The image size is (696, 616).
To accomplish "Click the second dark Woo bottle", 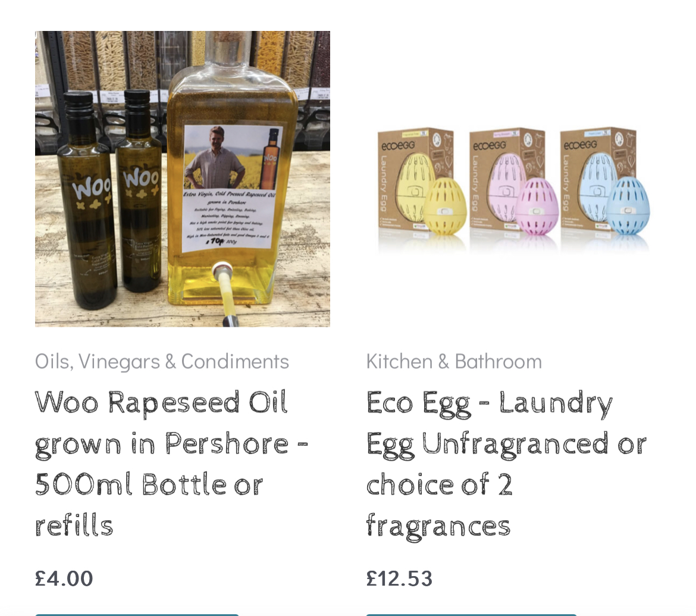I will [139, 191].
